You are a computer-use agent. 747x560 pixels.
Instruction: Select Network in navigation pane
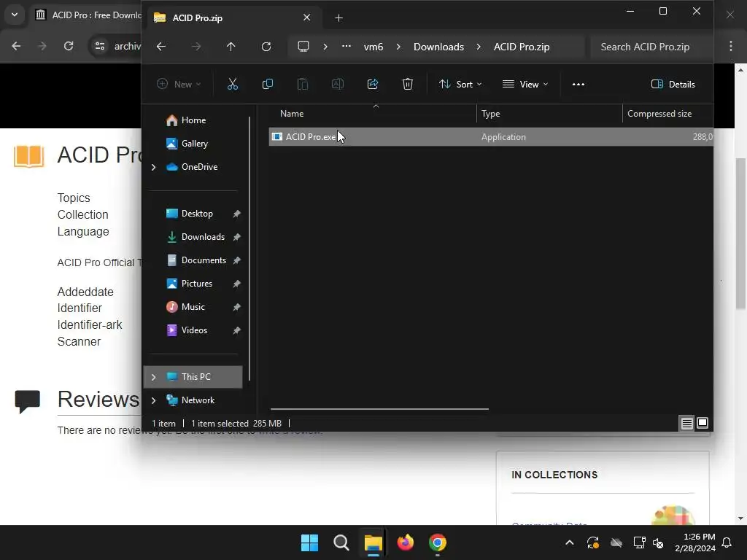pyautogui.click(x=198, y=400)
